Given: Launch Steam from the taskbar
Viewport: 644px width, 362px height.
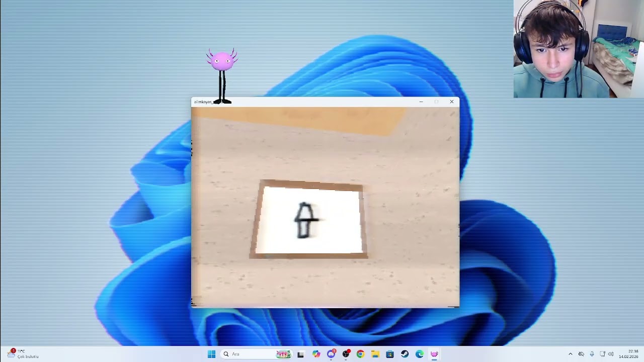Looking at the screenshot, I should click(405, 354).
